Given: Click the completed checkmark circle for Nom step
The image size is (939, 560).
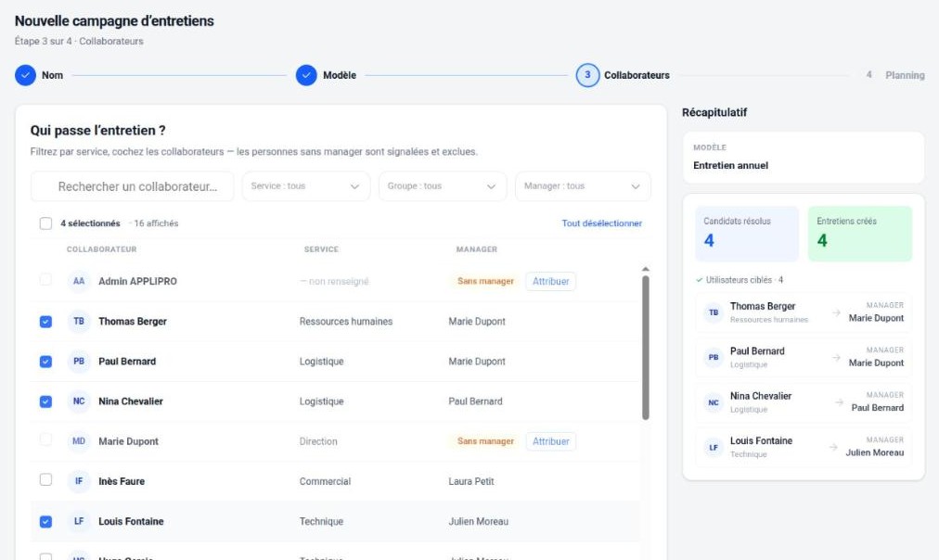Looking at the screenshot, I should [26, 75].
